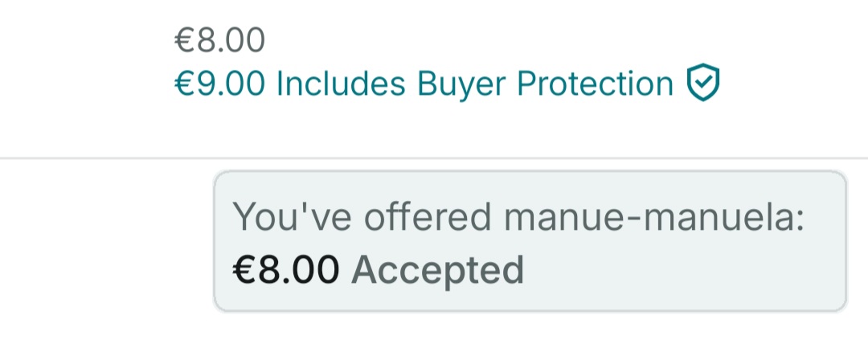Click the word "You've" in the offer bubble
The width and height of the screenshot is (868, 352).
(x=292, y=216)
